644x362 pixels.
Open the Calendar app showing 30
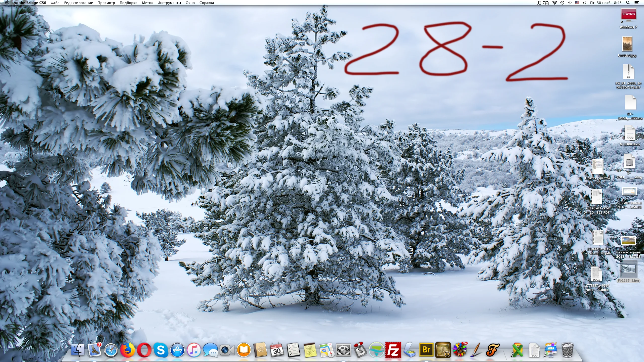[277, 350]
